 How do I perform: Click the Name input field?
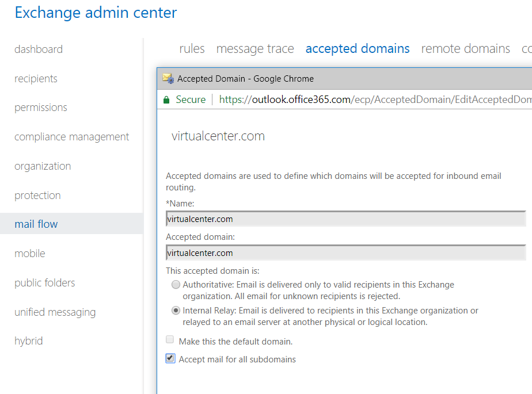coord(346,219)
